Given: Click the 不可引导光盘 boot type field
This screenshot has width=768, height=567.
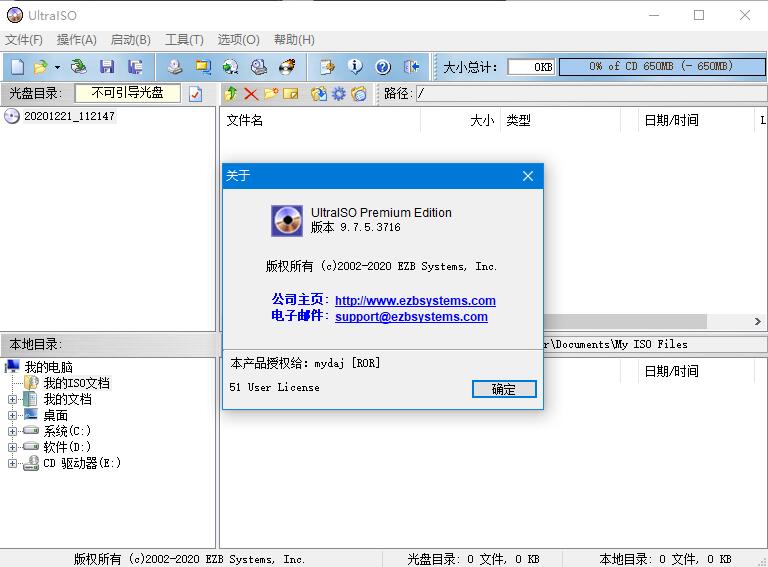Looking at the screenshot, I should pos(127,93).
